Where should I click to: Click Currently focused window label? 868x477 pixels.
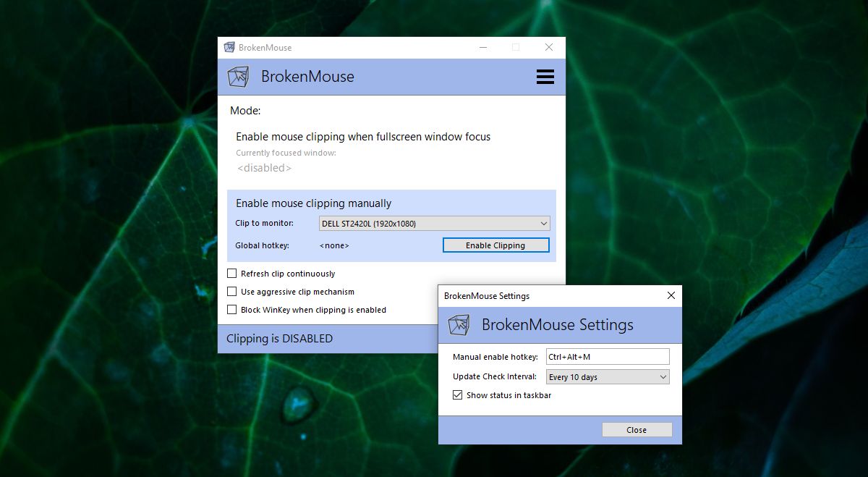click(286, 153)
